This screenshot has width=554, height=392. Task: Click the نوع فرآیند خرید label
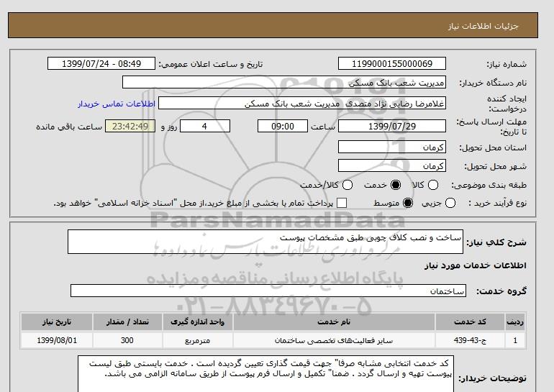click(497, 203)
